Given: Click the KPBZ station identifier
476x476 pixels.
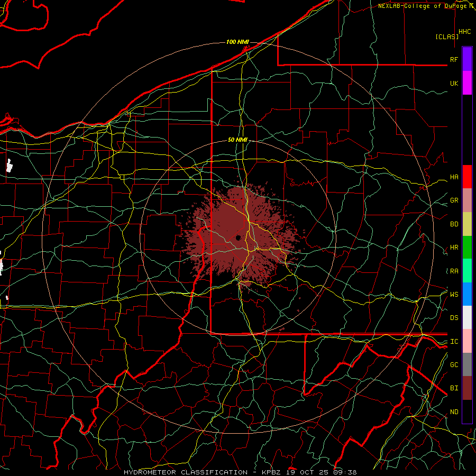Looking at the screenshot, I should click(x=272, y=472).
